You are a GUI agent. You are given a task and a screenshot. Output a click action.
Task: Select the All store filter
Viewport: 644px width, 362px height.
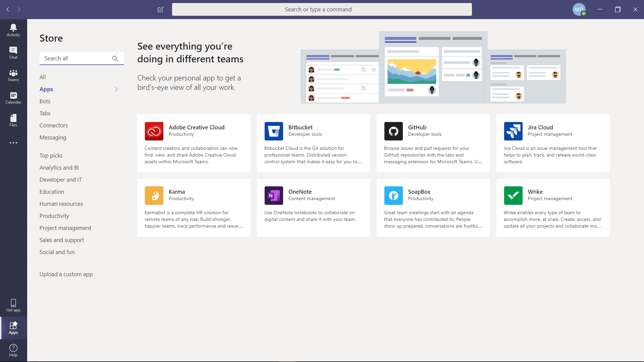coord(43,77)
